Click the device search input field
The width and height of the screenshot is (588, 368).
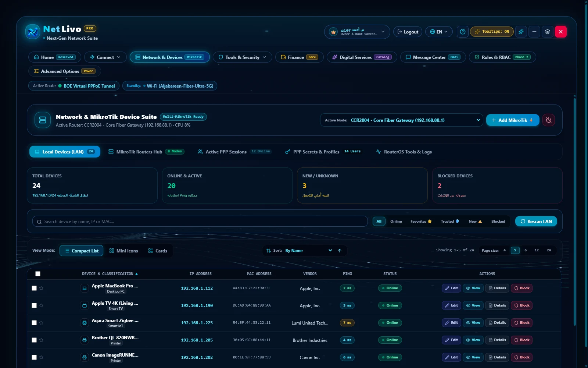click(200, 221)
